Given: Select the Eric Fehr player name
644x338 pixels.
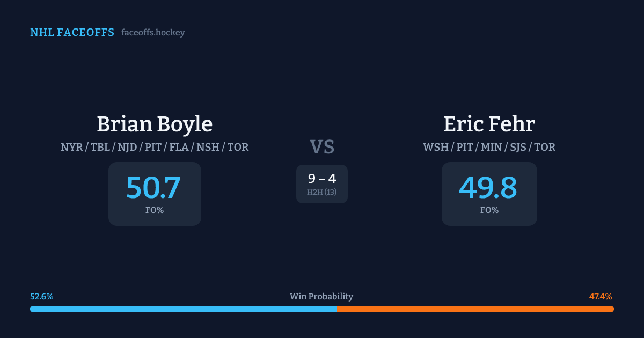Looking at the screenshot, I should point(489,124).
